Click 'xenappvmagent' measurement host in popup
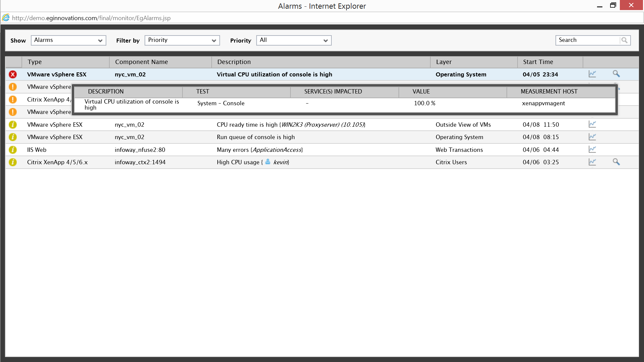 pyautogui.click(x=543, y=103)
